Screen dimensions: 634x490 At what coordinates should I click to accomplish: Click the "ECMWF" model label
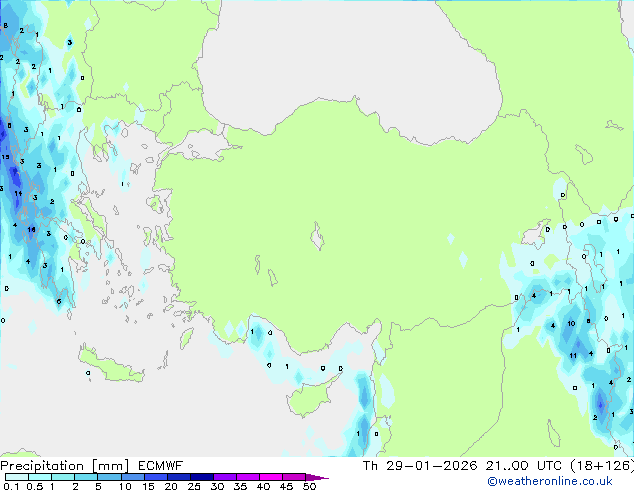coord(161,466)
